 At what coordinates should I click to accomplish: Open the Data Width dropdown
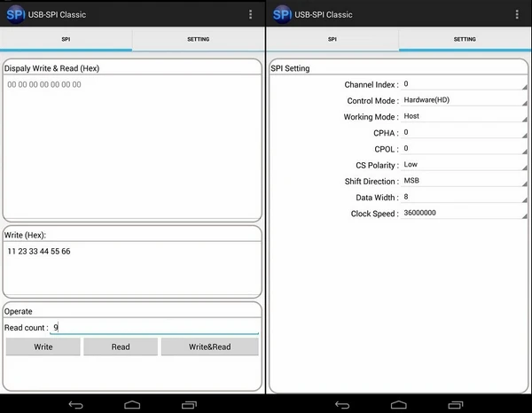(x=464, y=197)
